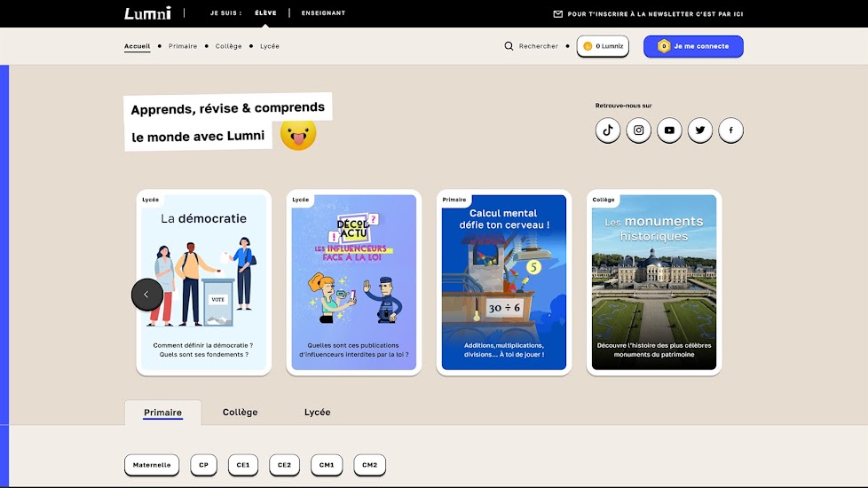Open Les monuments historiques card
The height and width of the screenshot is (488, 868).
[653, 282]
